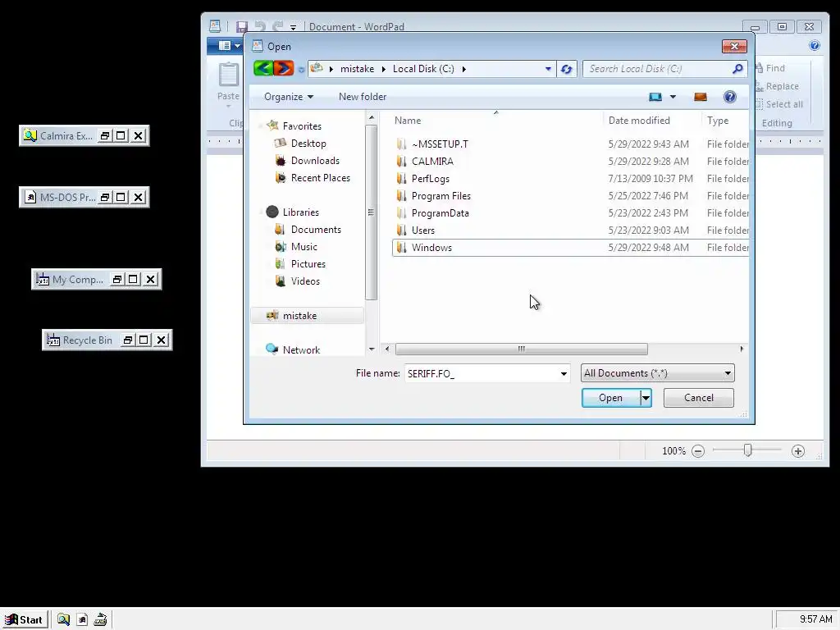Click the WordPad Paste clipboard icon
Screen dimensions: 840x630
(229, 75)
